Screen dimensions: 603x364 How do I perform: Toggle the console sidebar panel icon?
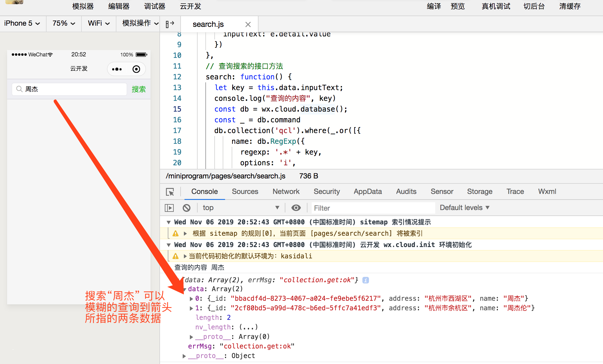[169, 208]
